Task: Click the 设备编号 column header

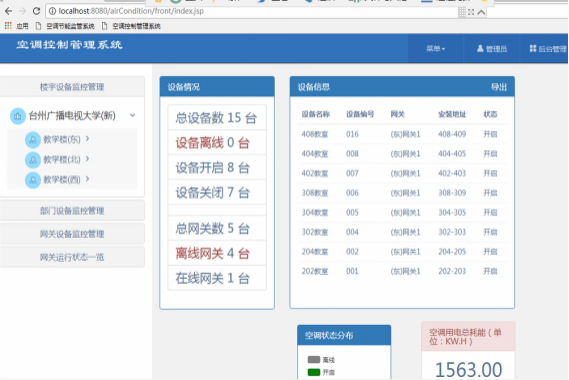Action: (360, 114)
